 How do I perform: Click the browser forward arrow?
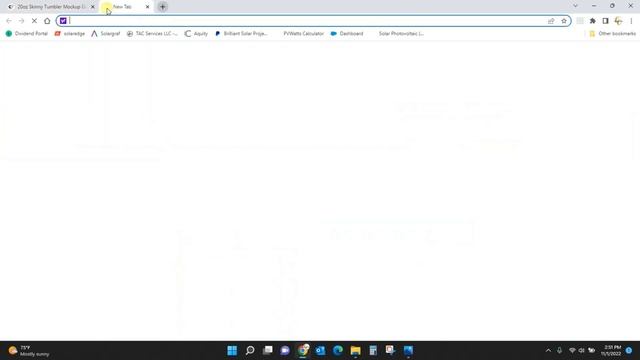[x=22, y=21]
